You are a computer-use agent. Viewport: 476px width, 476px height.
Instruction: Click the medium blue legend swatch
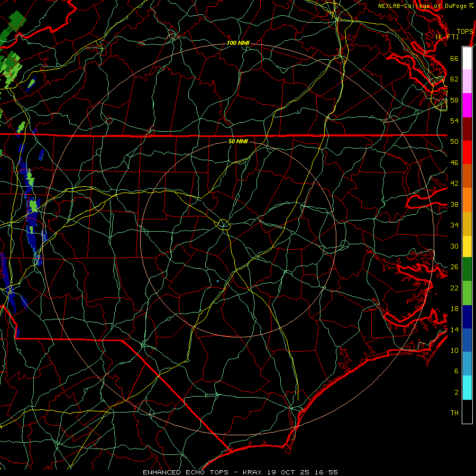467,340
